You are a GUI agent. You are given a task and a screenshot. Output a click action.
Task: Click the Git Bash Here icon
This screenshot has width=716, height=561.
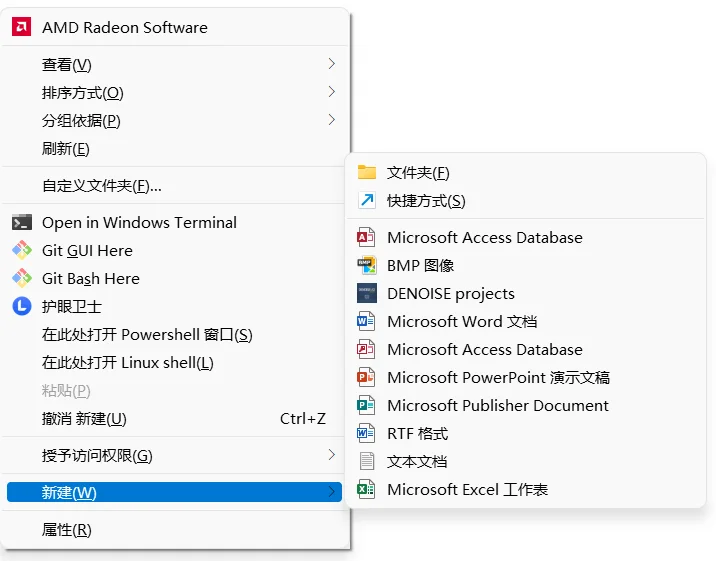tap(21, 278)
